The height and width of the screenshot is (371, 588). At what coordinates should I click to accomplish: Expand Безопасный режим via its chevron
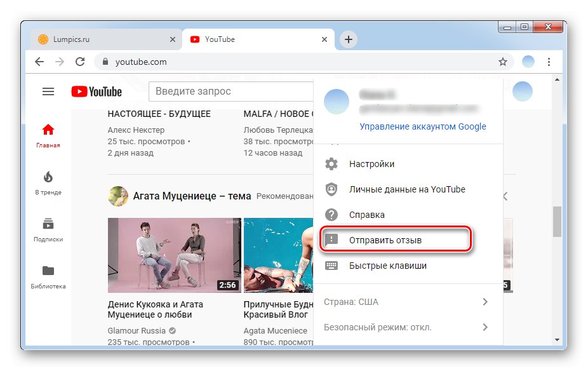[484, 327]
